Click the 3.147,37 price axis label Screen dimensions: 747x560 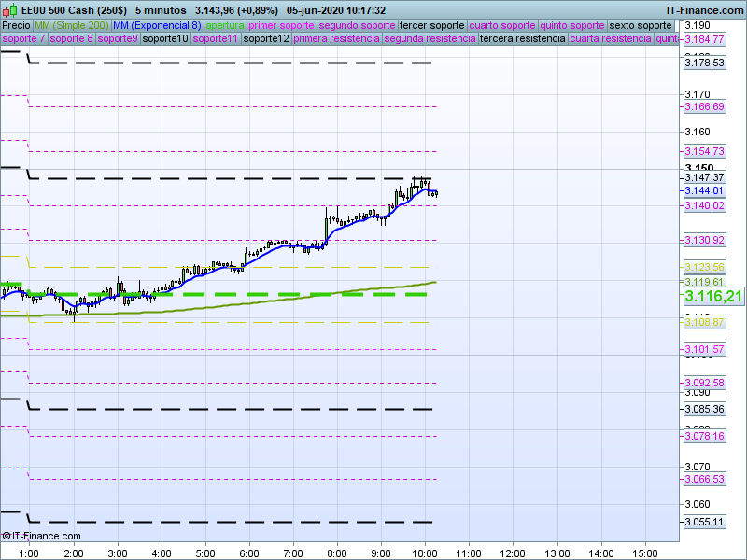pyautogui.click(x=704, y=177)
